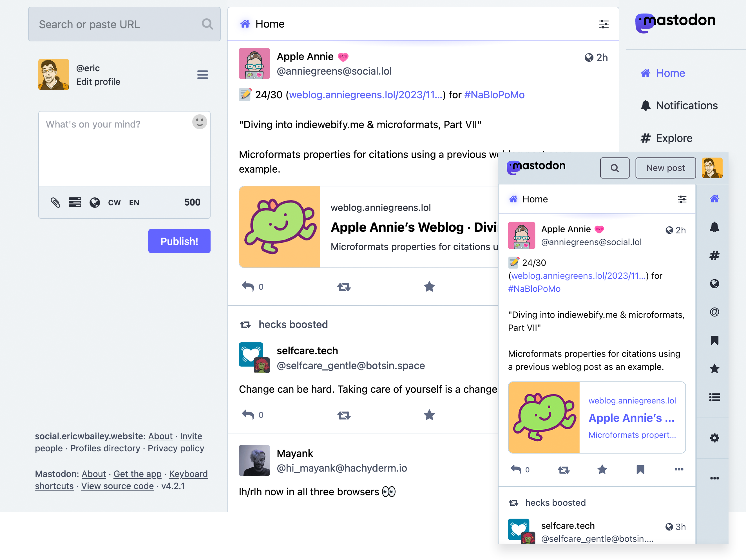Focus the Search or paste URL field
Viewport: 746px width, 560px height.
124,24
